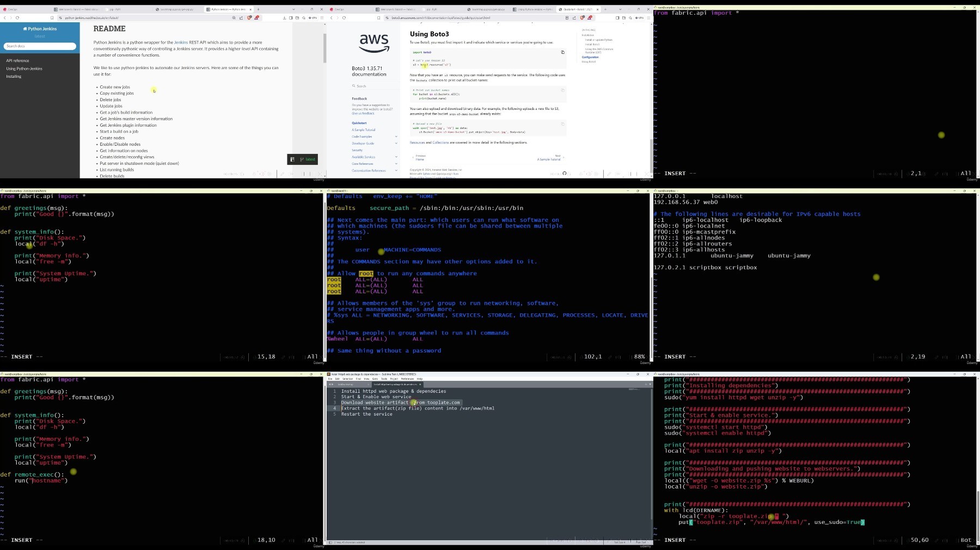Switch to the Quickstart - Boto3 tab

click(578, 9)
